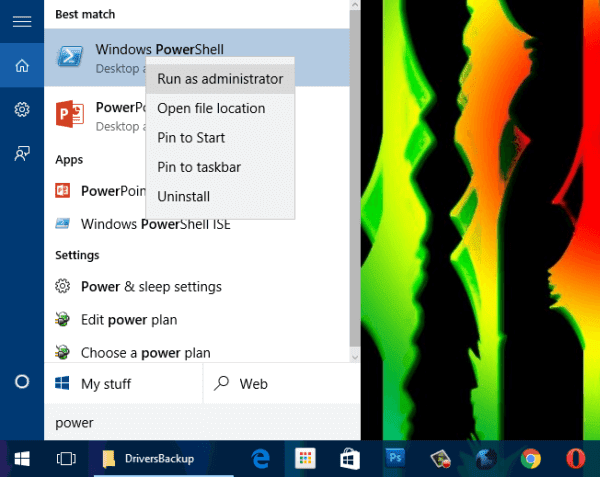Choose Uninstall from context menu

click(x=220, y=197)
